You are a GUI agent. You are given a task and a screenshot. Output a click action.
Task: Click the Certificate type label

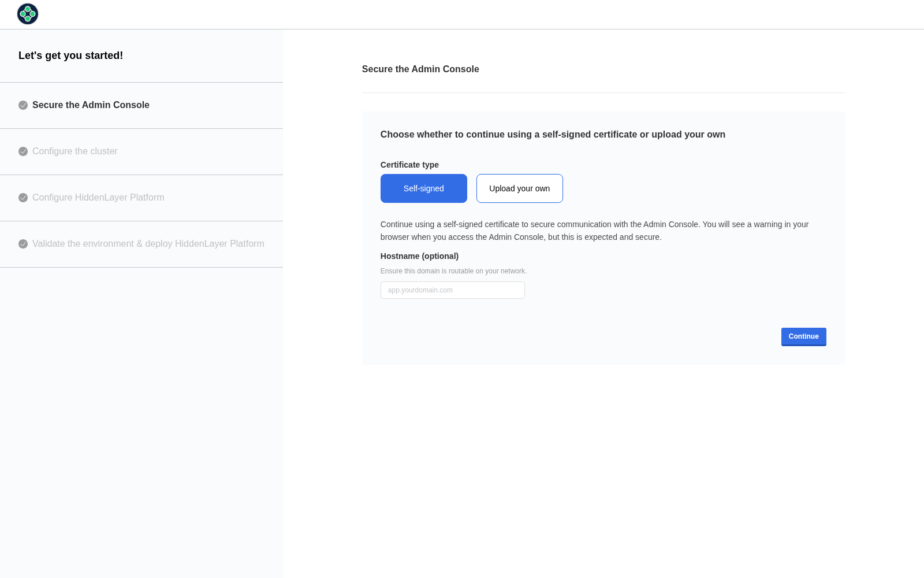tap(409, 165)
